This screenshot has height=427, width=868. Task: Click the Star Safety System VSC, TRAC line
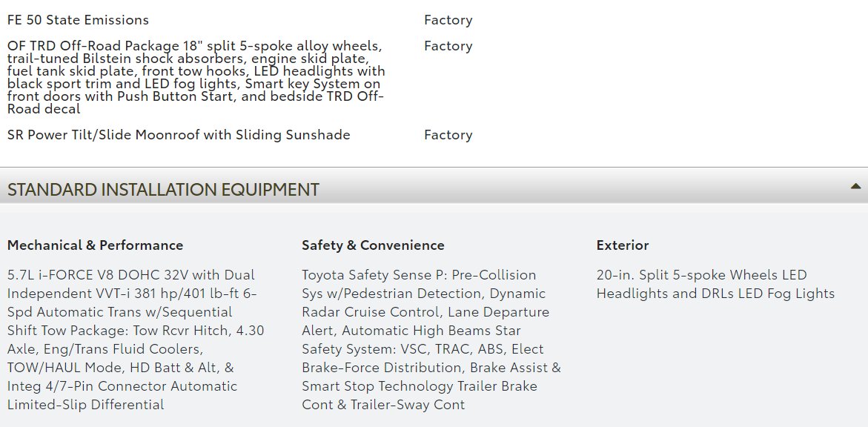423,349
